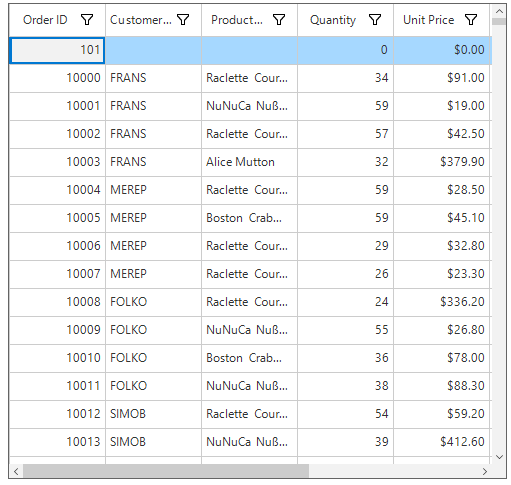
Task: Select the $19.00 unit price cell
Action: (441, 106)
